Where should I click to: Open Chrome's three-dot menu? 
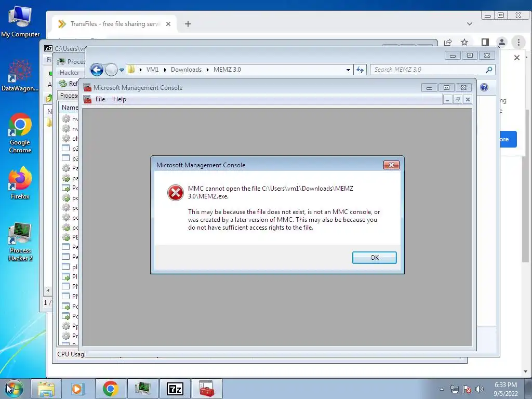[518, 42]
